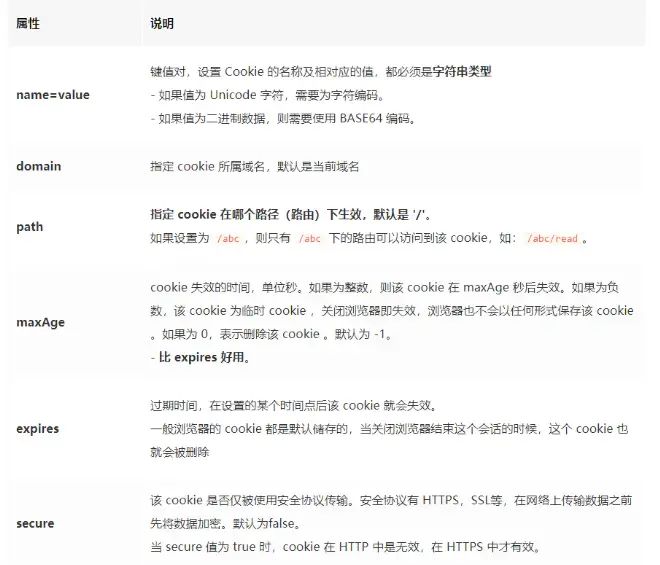Click the /abc code before 下的路由

[311, 240]
